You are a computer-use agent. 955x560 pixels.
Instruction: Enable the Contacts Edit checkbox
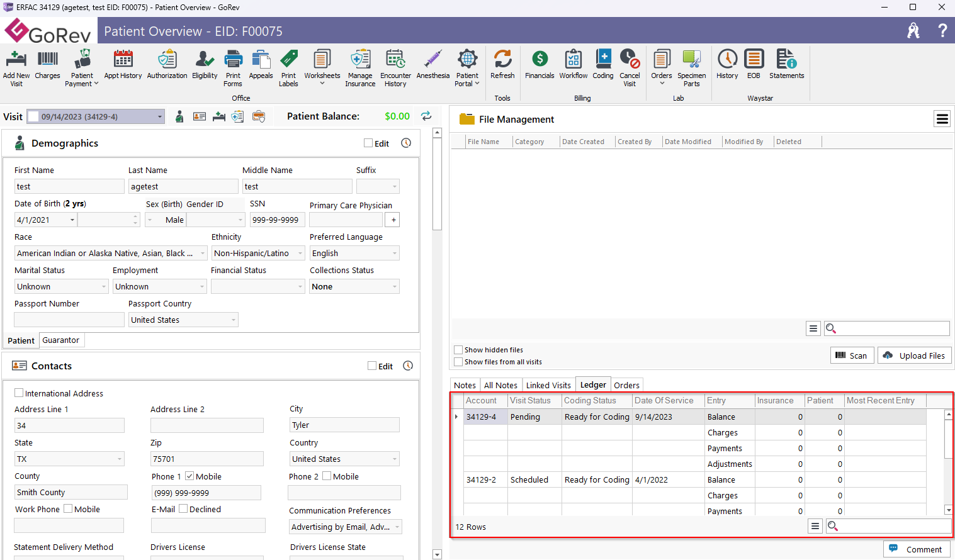pyautogui.click(x=372, y=366)
